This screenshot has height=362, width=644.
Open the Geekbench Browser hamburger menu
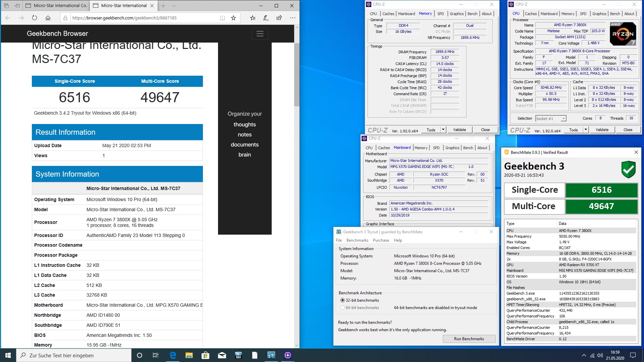click(260, 34)
